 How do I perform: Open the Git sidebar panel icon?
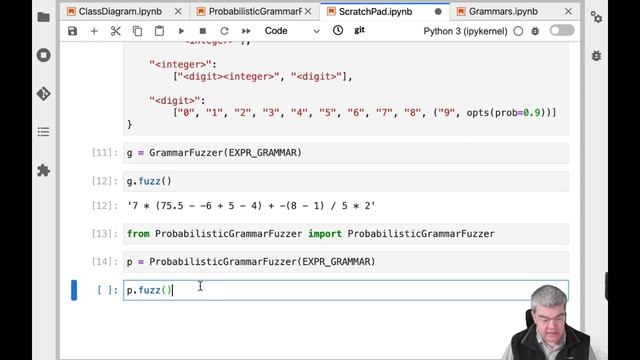[43, 94]
